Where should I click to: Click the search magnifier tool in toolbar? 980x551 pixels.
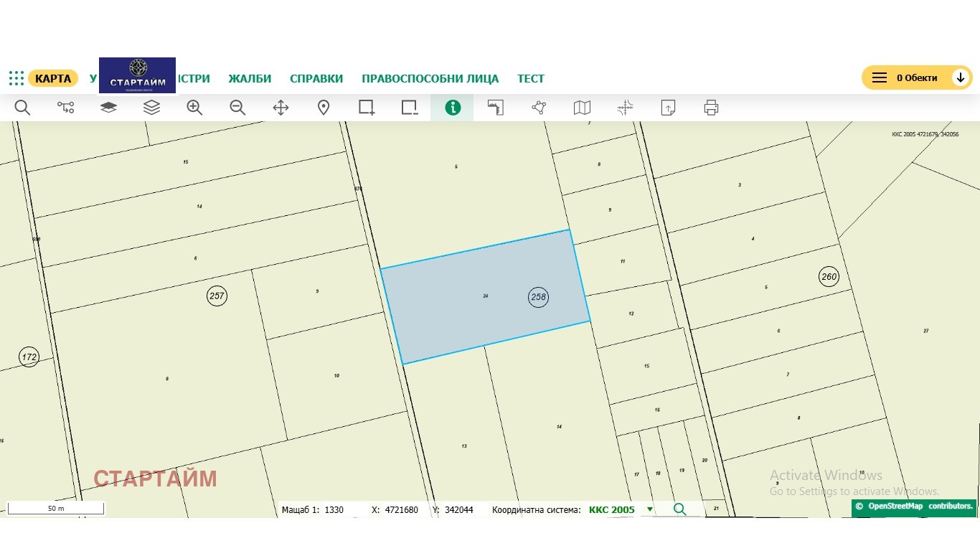(x=22, y=108)
